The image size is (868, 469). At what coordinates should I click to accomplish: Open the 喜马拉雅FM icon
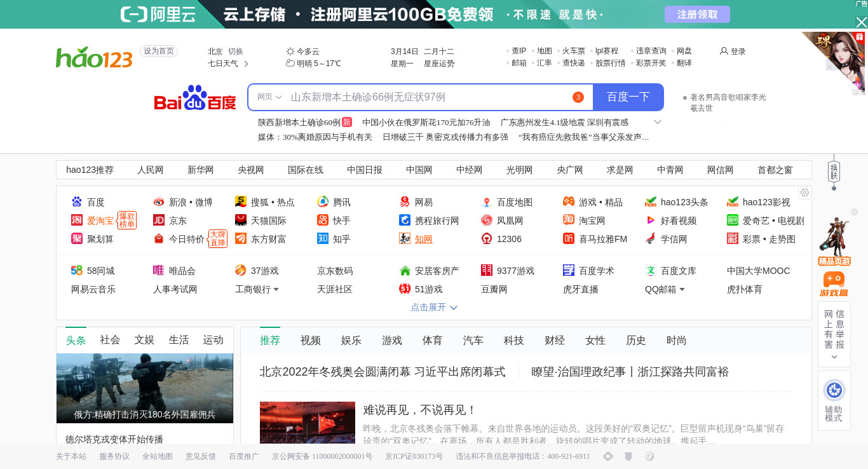click(x=569, y=239)
